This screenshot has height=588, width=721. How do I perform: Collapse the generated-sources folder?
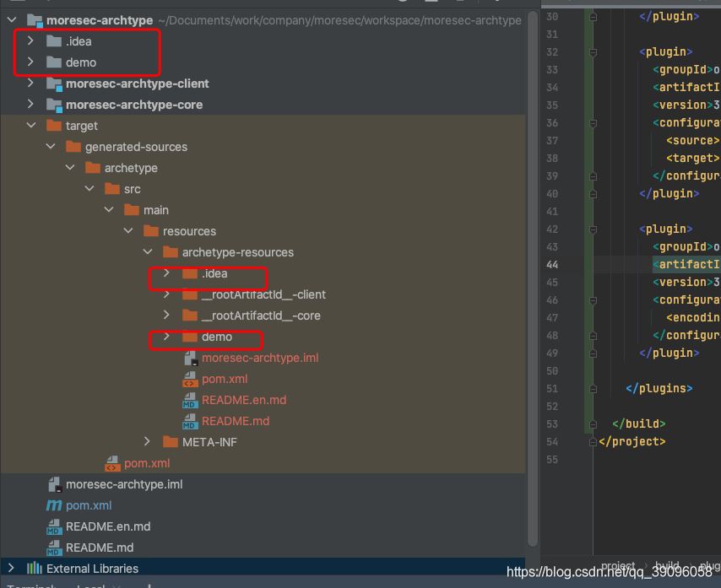click(x=51, y=146)
